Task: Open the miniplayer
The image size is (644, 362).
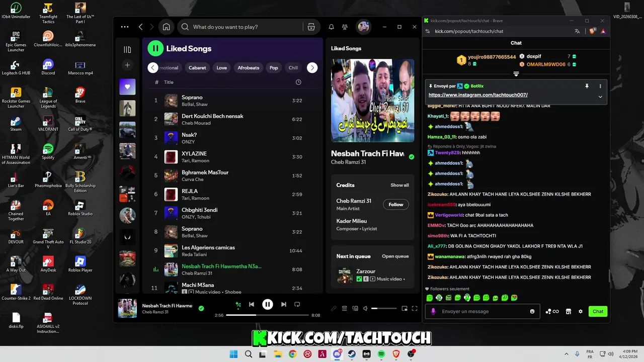Action: pyautogui.click(x=405, y=308)
